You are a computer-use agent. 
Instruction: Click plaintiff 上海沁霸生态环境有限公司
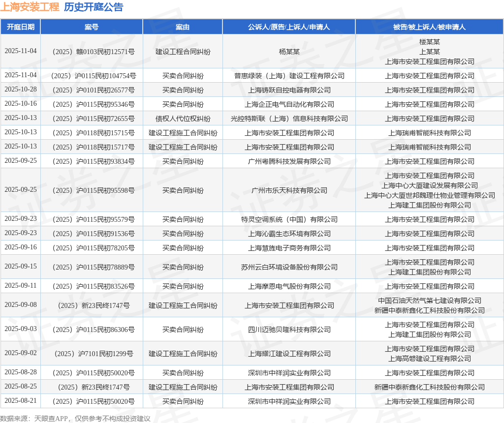point(289,234)
